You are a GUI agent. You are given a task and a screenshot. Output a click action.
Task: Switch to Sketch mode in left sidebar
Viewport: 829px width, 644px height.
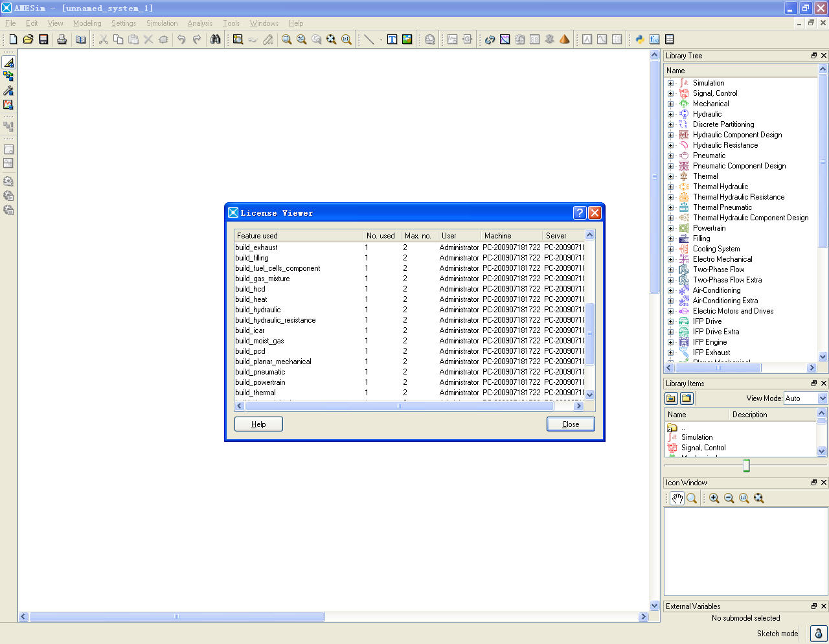tap(8, 62)
